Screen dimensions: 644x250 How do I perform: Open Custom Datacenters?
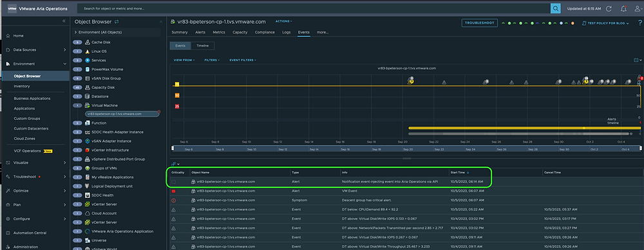click(31, 129)
